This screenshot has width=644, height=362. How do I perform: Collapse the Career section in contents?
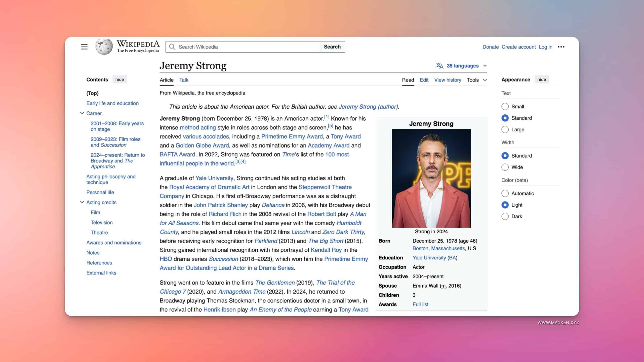[x=82, y=113]
